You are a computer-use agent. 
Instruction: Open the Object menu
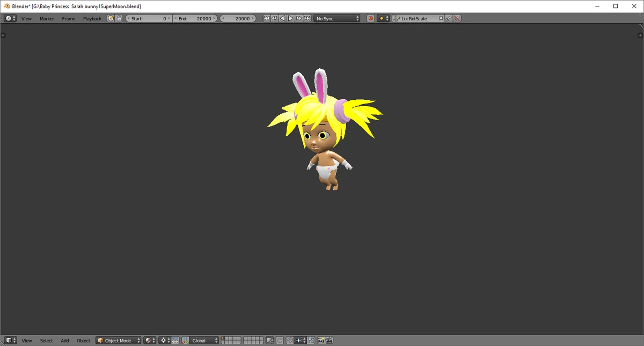coord(83,340)
